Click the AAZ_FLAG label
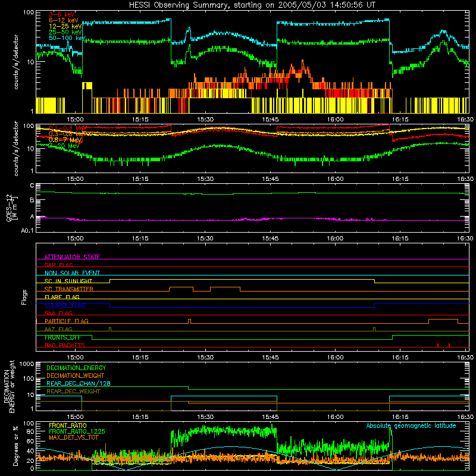Viewport: 476px width, 476px height. (58, 329)
